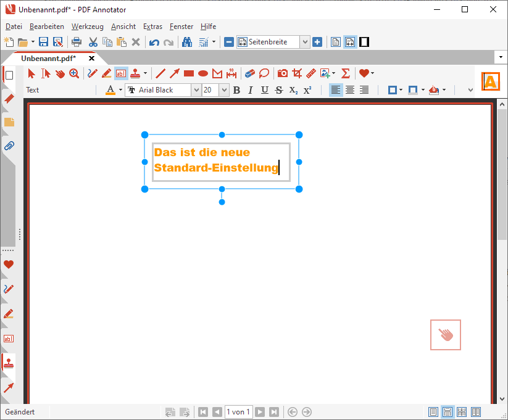Click the undo arrow

point(154,42)
